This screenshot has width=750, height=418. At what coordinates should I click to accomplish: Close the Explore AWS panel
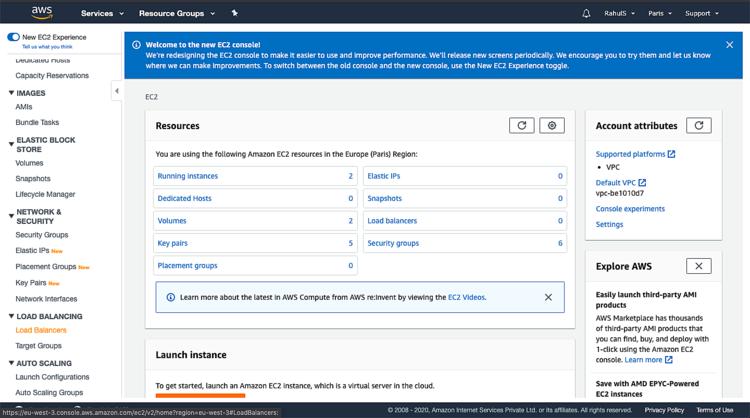(x=699, y=266)
